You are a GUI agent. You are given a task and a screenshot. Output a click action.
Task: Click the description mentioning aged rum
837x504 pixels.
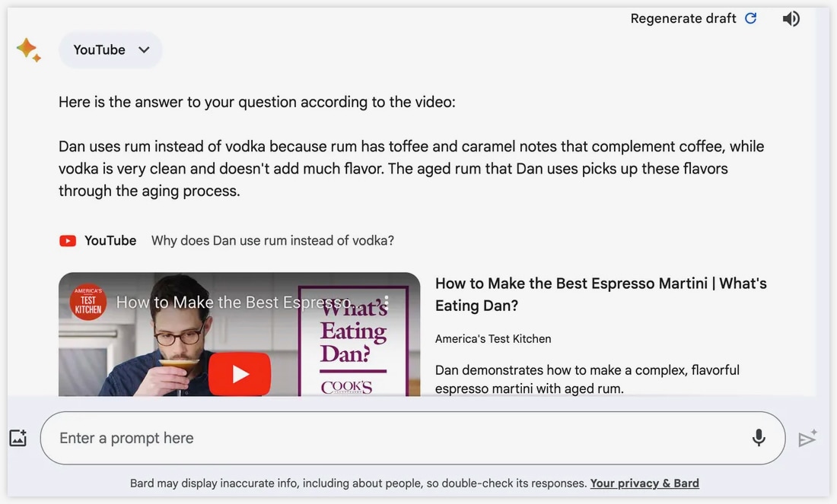(x=587, y=379)
